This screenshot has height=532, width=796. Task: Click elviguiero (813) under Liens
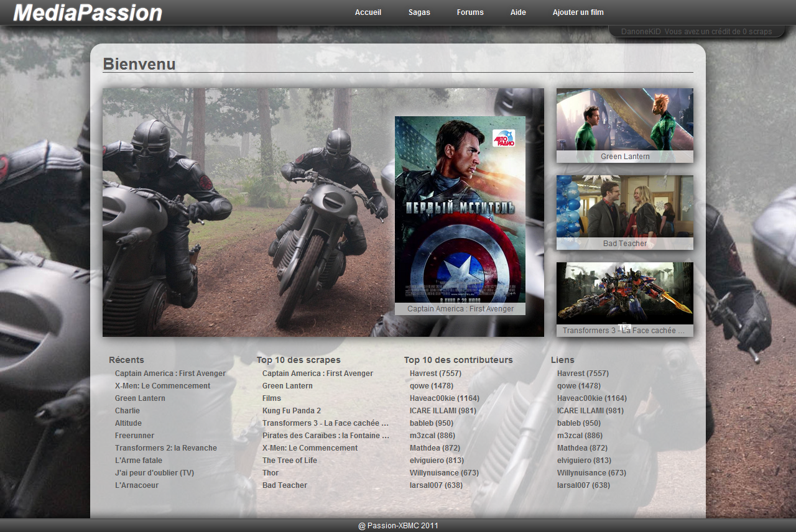click(x=584, y=461)
